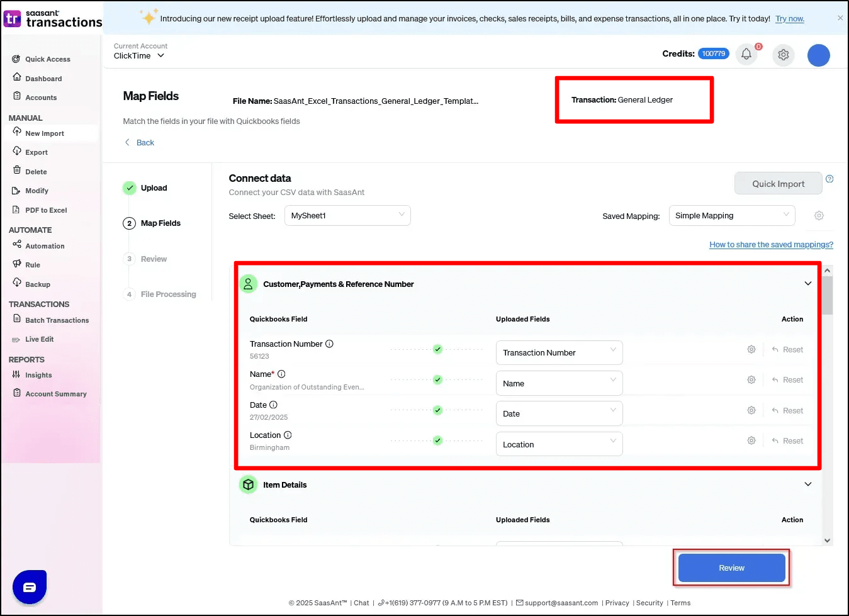Open the chat support bubble
The image size is (849, 616).
29,586
